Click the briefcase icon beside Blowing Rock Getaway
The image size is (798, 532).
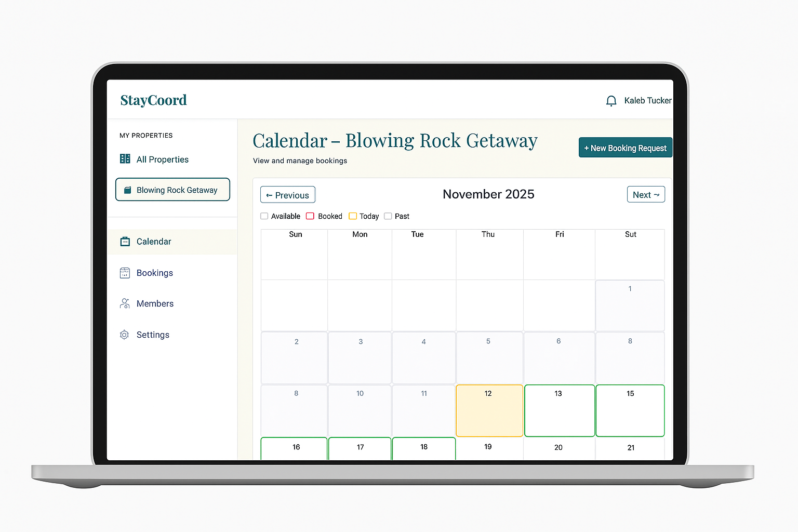(x=128, y=190)
